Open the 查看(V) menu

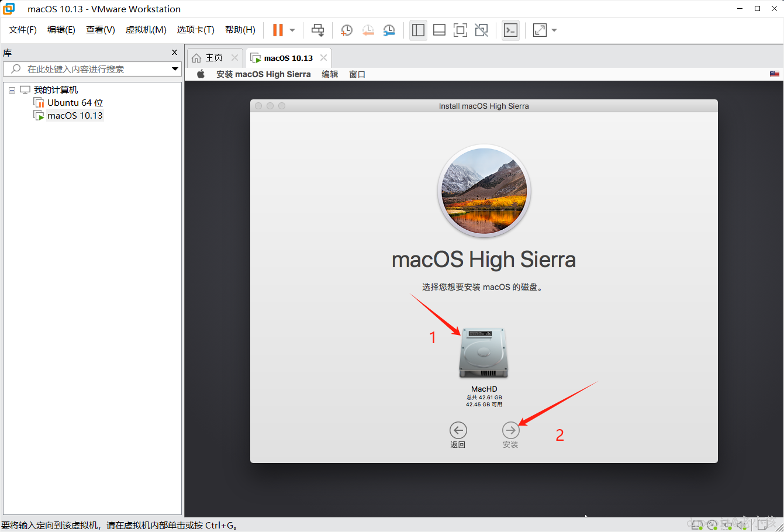101,30
